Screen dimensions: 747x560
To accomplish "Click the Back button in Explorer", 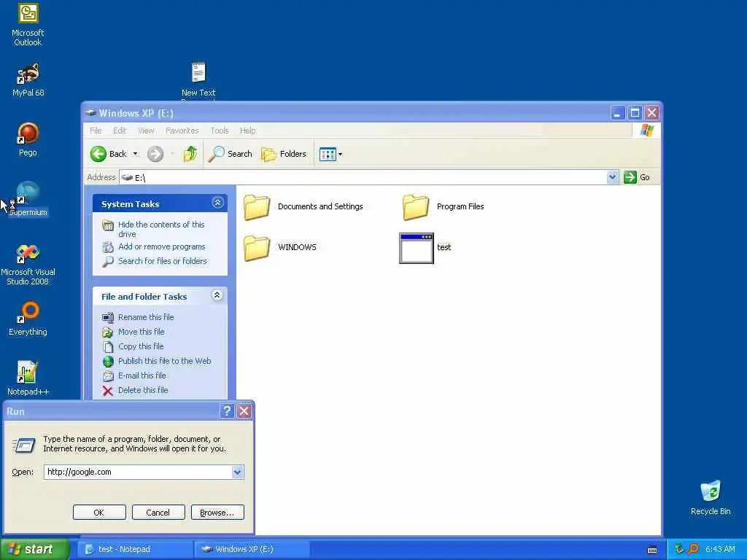I will (x=109, y=154).
